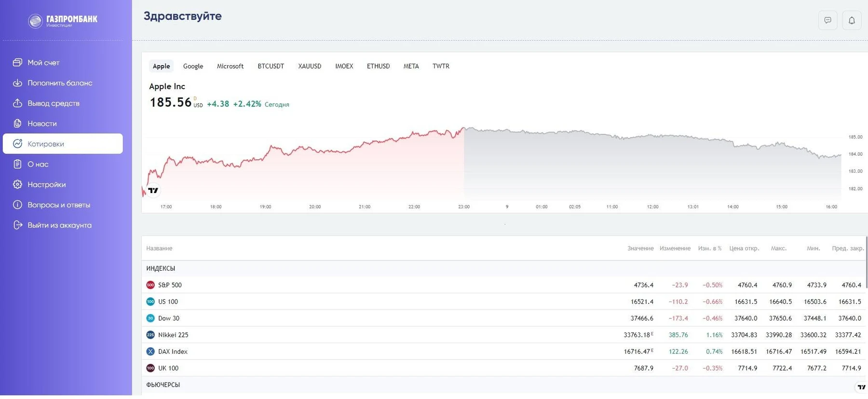This screenshot has width=868, height=399.
Task: Click the Изменение column header
Action: tap(675, 248)
